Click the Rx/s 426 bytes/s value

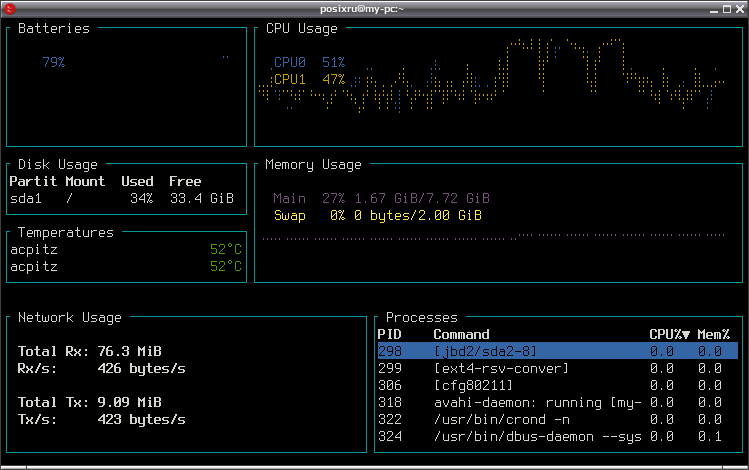(x=141, y=369)
